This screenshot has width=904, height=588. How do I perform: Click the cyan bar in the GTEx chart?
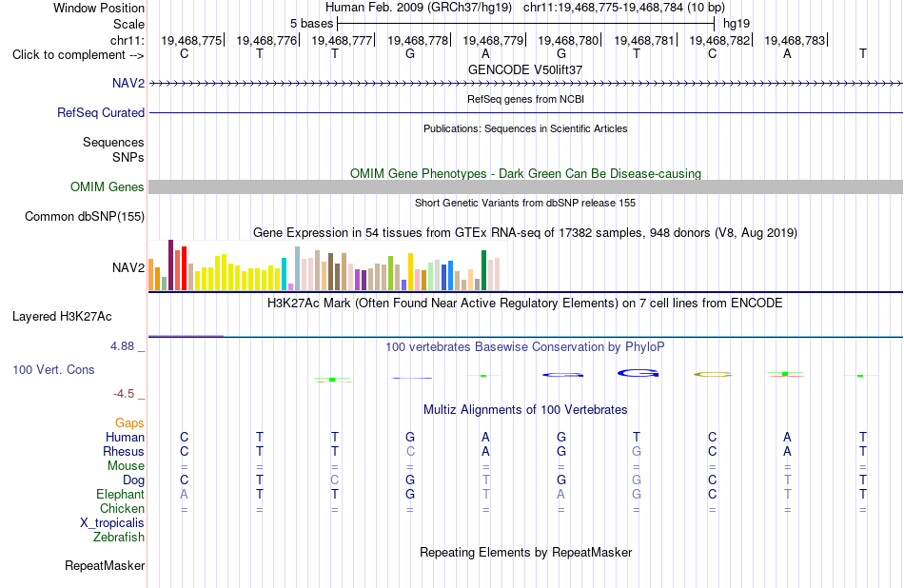tap(284, 274)
